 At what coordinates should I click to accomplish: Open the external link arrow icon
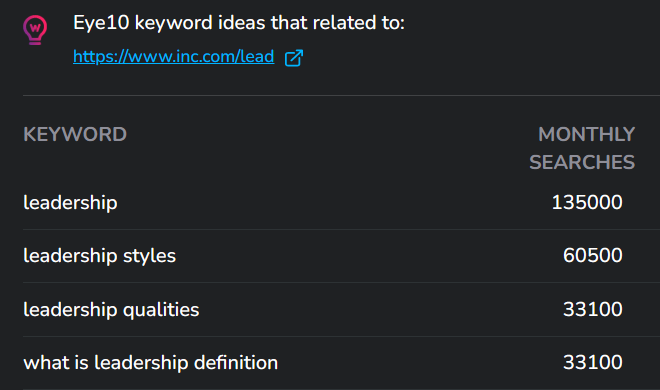tap(294, 58)
